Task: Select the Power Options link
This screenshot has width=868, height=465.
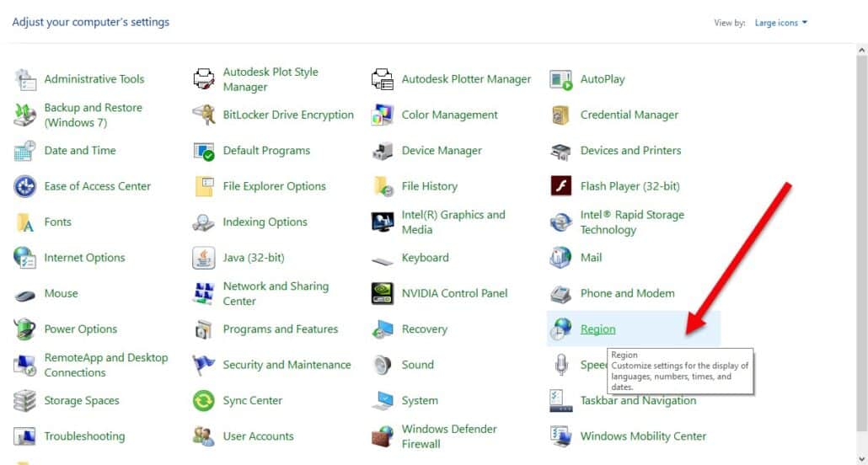Action: coord(80,329)
